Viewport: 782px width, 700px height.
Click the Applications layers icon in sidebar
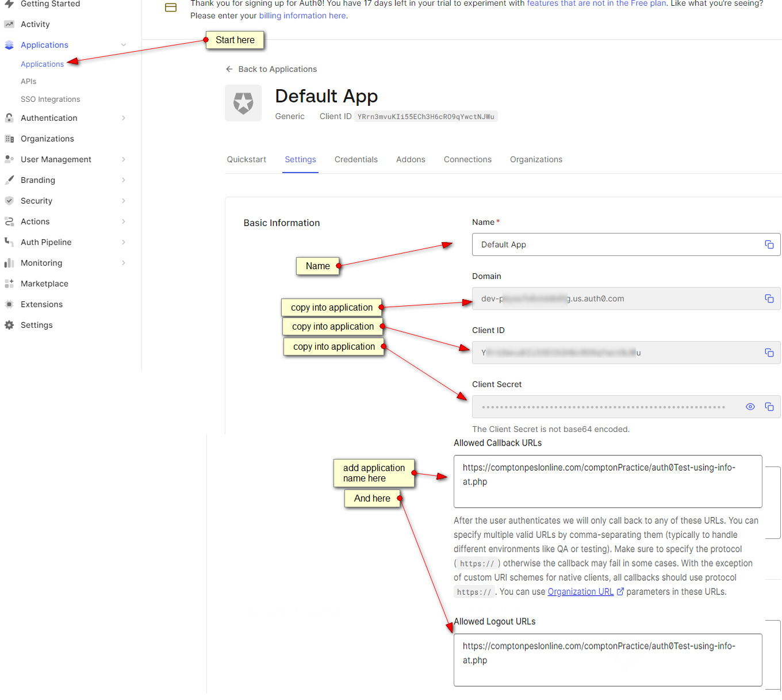pyautogui.click(x=9, y=45)
